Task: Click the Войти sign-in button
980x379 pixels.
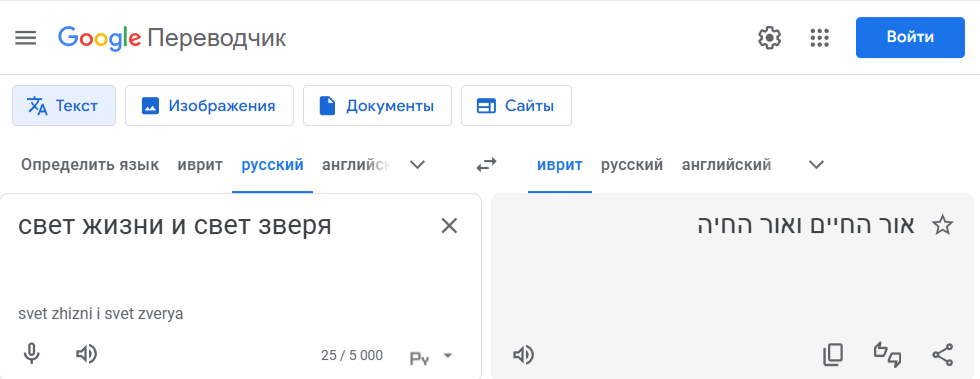Action: 910,38
